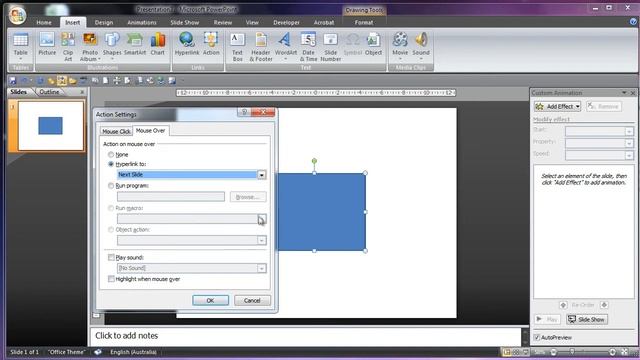Insert a SmartArt graphic
The image size is (640, 360).
coord(135,44)
